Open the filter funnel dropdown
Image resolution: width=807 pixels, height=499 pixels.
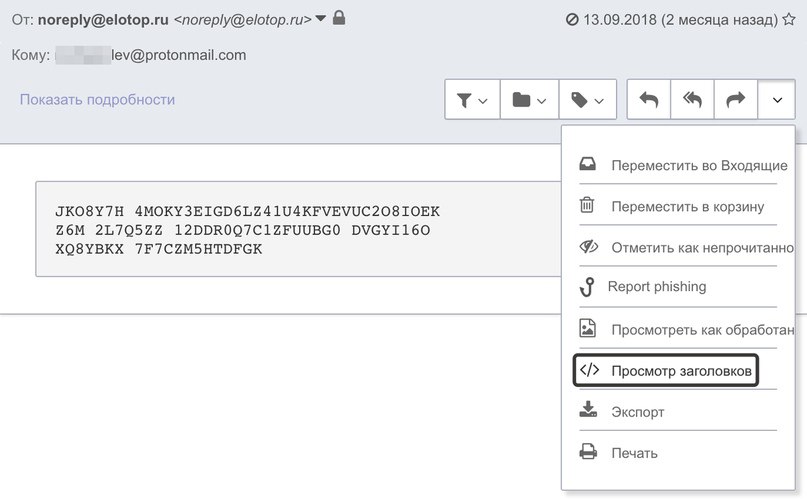point(472,100)
